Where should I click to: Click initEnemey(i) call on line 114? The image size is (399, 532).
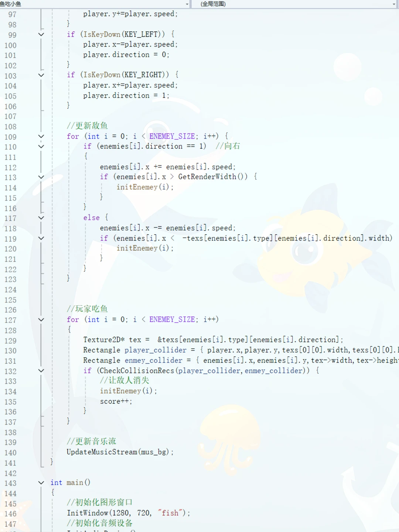pyautogui.click(x=145, y=187)
